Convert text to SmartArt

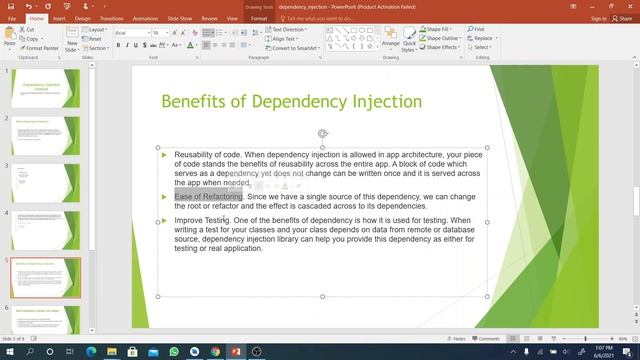point(293,48)
